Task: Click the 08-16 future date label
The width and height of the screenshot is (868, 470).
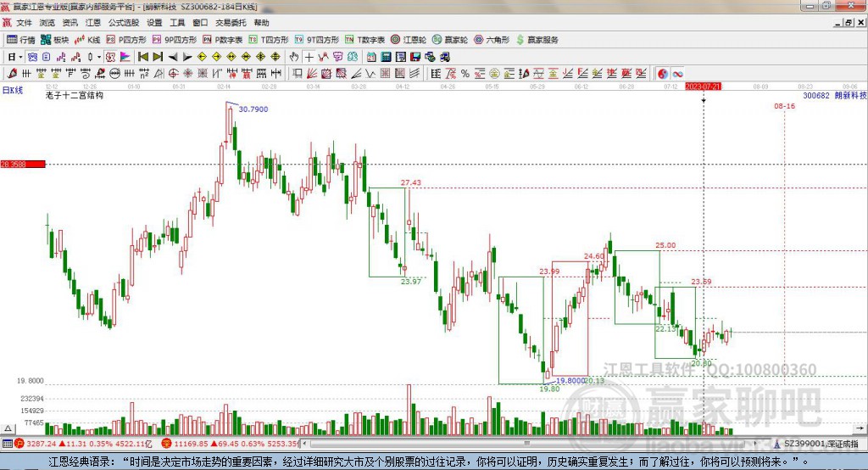Action: point(784,106)
